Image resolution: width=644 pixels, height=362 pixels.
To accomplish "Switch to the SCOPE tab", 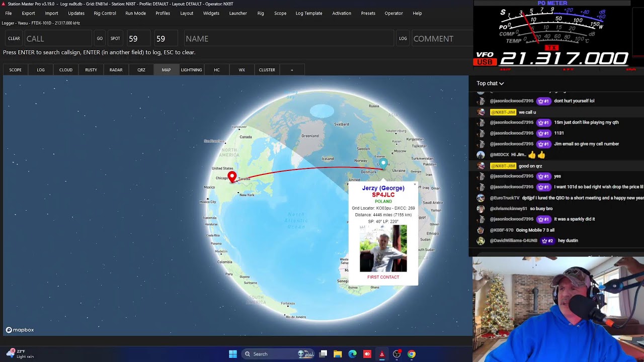I will click(16, 70).
